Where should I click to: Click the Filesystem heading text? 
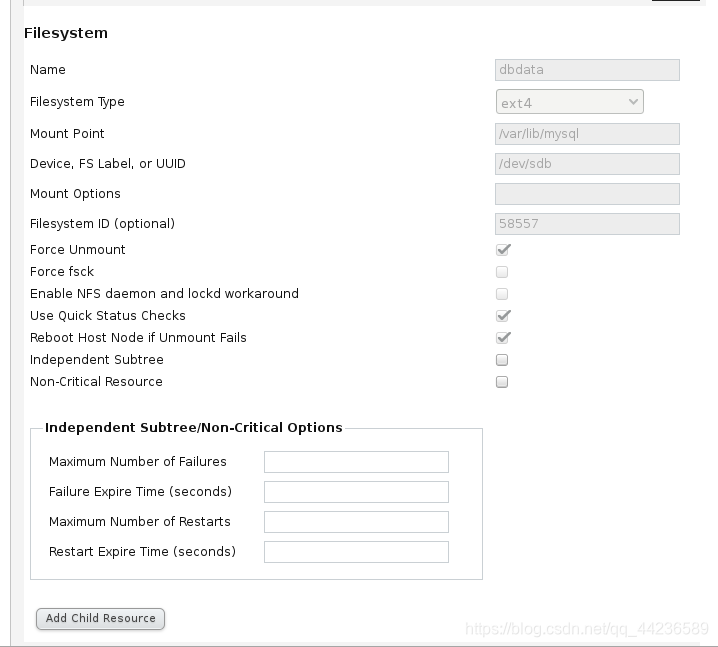66,33
